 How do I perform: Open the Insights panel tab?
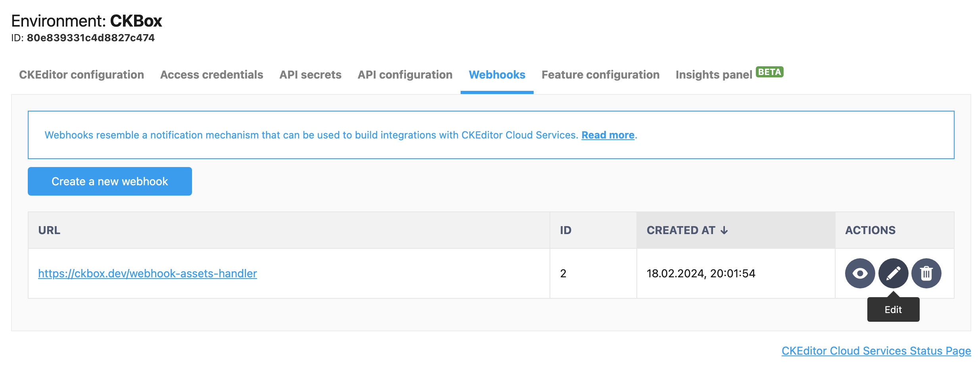click(x=713, y=75)
